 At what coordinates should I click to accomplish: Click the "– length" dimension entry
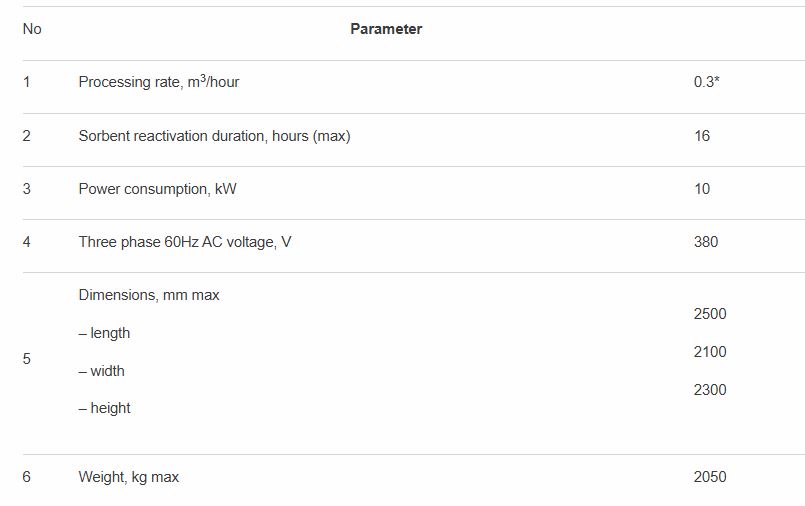pos(104,333)
